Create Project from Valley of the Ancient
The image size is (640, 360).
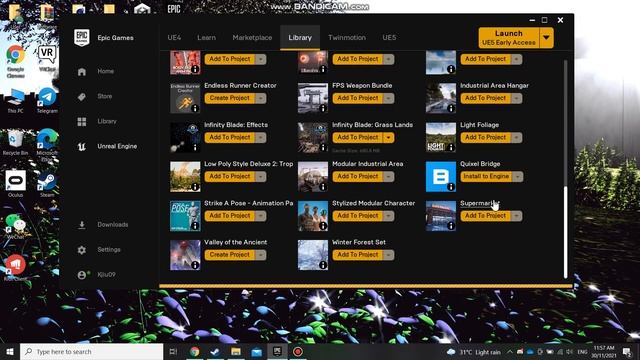click(x=230, y=255)
